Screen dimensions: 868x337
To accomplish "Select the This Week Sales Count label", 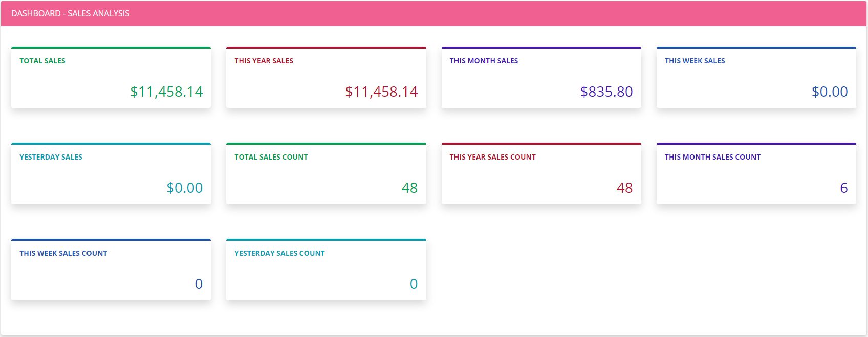I will click(63, 253).
